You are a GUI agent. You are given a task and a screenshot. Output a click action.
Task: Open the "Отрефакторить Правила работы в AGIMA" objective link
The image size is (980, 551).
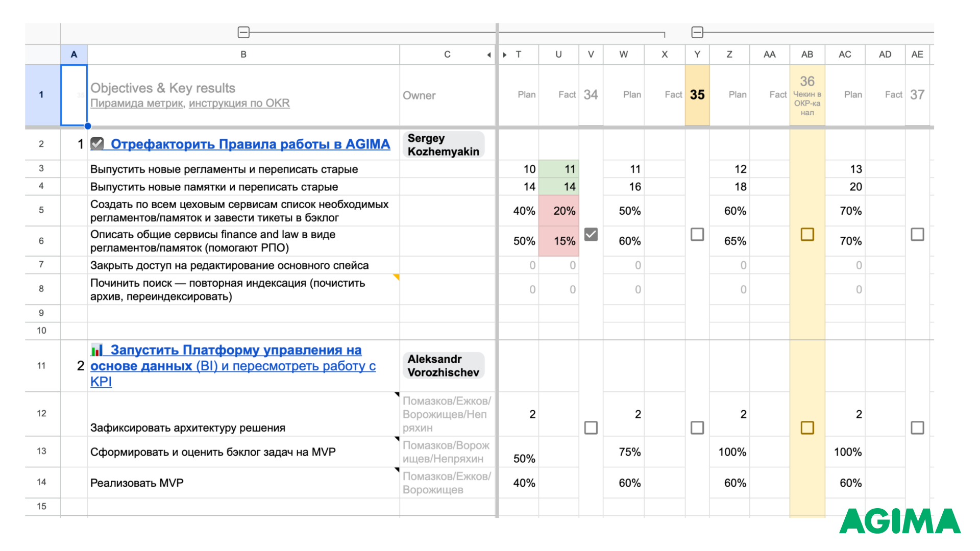click(x=250, y=144)
